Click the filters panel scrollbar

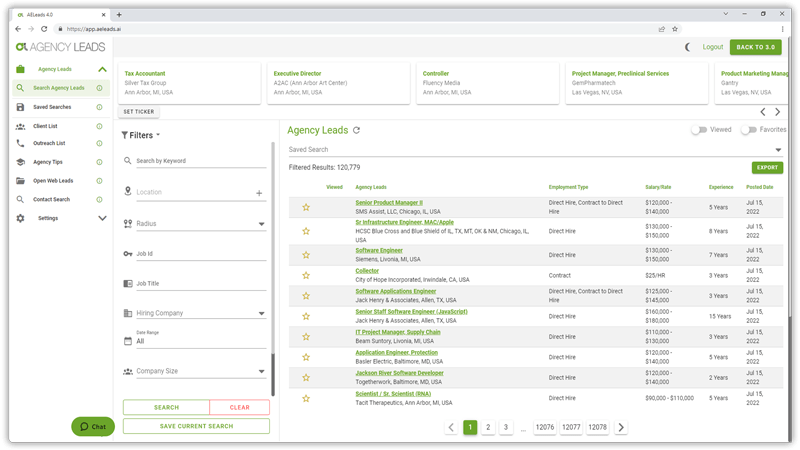pos(273,375)
